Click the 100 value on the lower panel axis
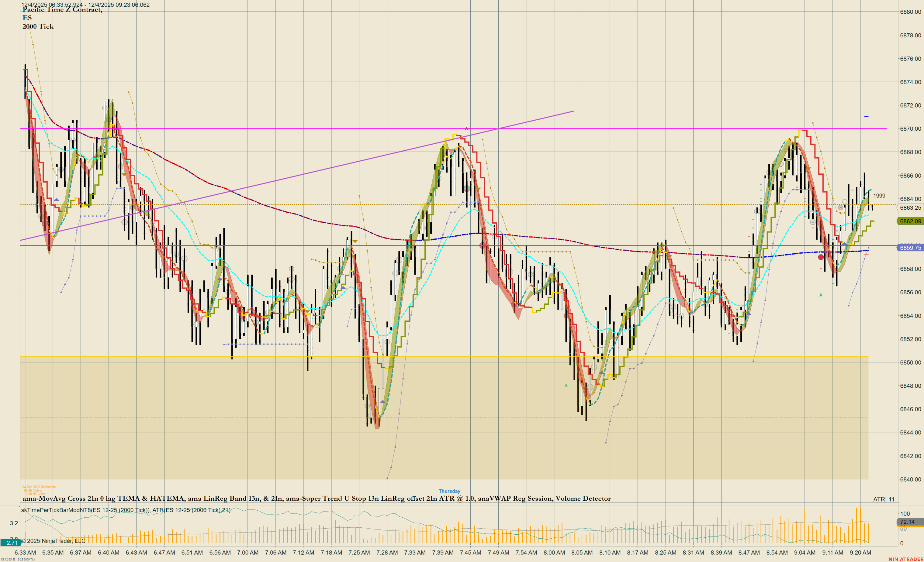This screenshot has width=924, height=562. [905, 514]
